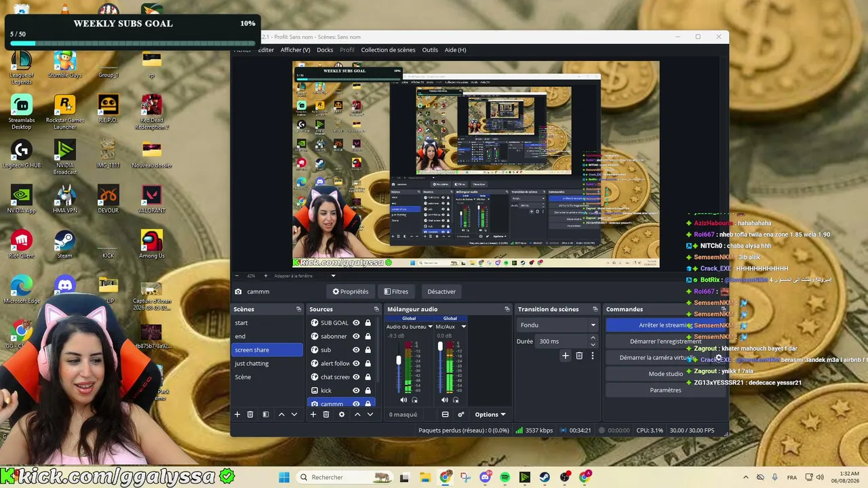Viewport: 868px width, 488px height.
Task: Delete the selected scene with the trash icon
Action: point(250,414)
